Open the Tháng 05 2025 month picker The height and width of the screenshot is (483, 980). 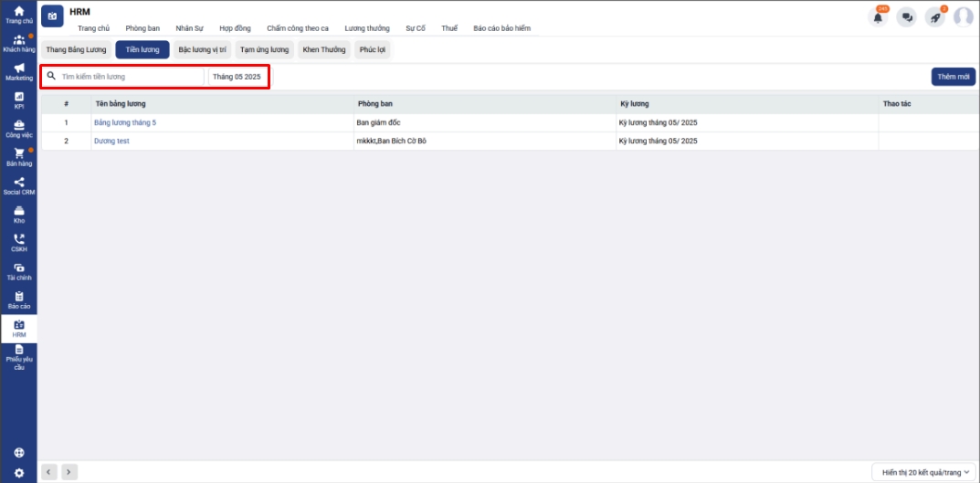[x=237, y=77]
